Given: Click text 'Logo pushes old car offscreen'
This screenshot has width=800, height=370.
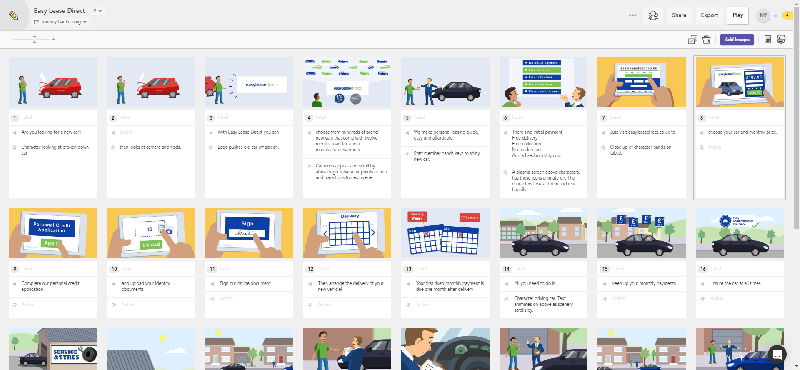Looking at the screenshot, I should (248, 147).
